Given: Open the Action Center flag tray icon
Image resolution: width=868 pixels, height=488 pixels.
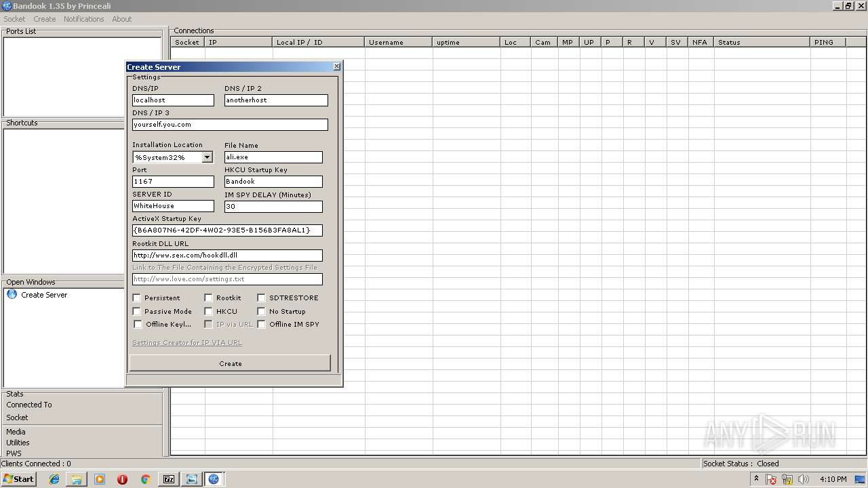Looking at the screenshot, I should pyautogui.click(x=772, y=479).
